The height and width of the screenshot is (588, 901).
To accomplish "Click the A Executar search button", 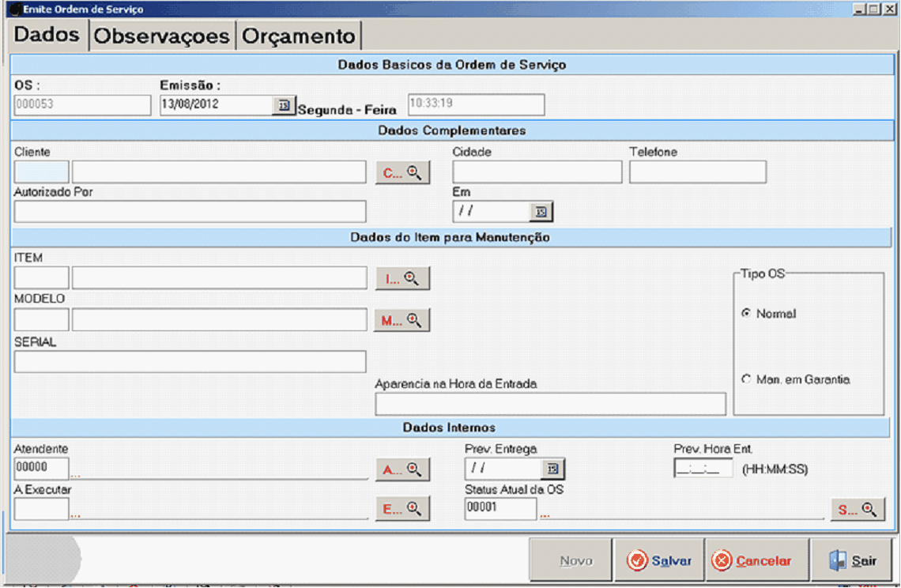I will click(401, 509).
